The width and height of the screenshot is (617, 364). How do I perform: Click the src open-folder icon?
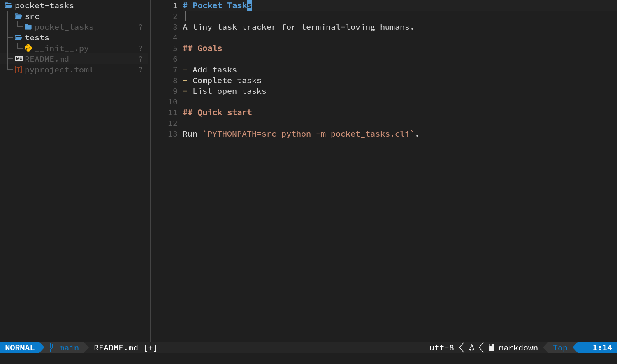pos(19,16)
